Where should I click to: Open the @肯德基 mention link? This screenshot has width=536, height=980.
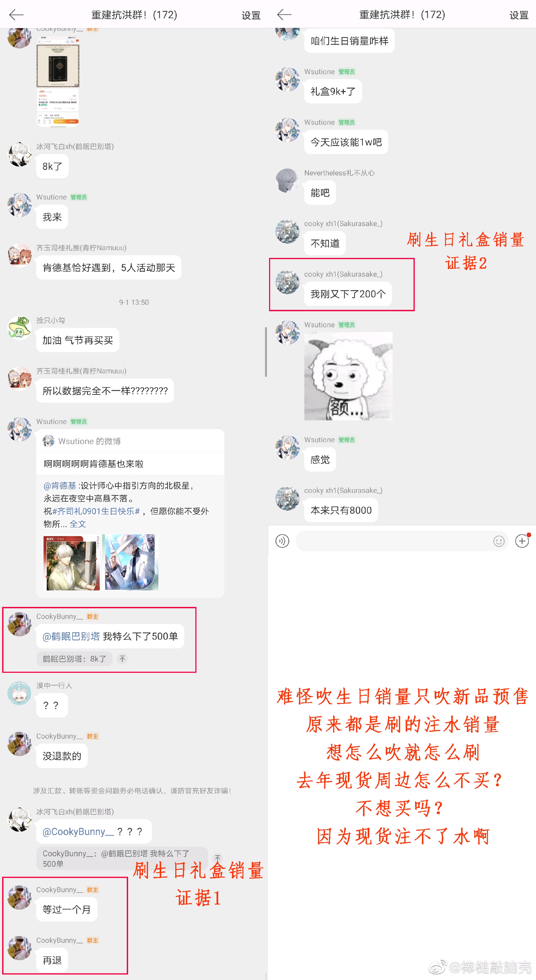coord(60,485)
